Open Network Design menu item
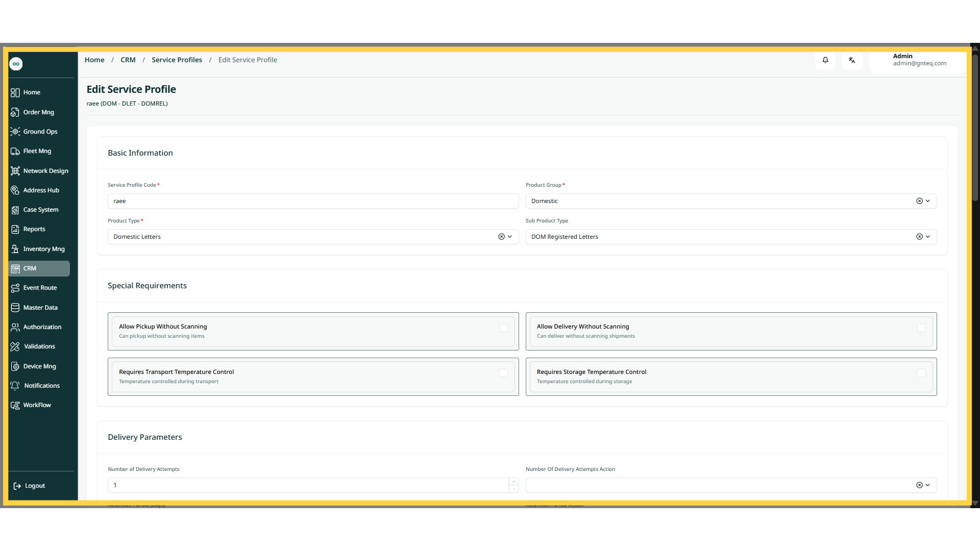This screenshot has height=551, width=980. tap(39, 171)
